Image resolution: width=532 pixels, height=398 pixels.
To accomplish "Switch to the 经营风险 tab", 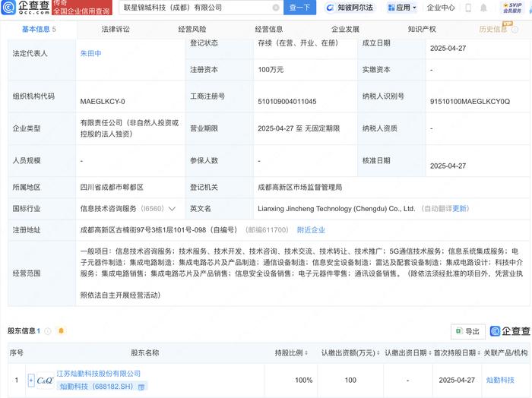I will 192,29.
